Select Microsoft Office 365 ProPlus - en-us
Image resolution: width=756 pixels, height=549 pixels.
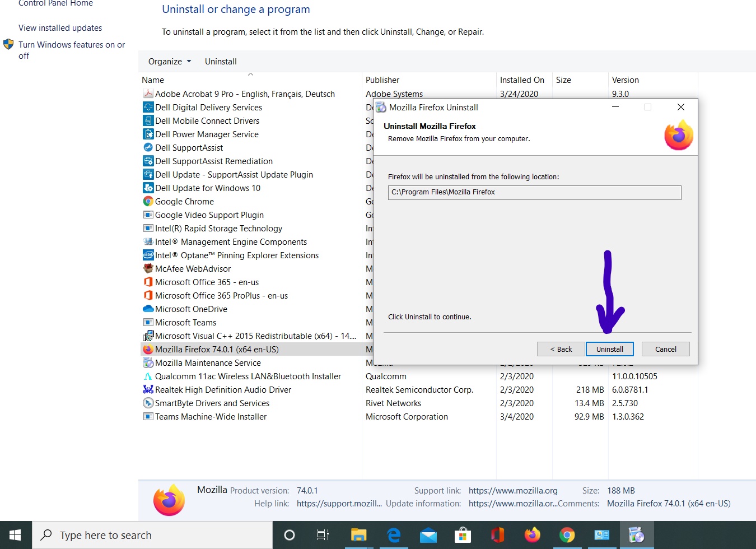tap(216, 296)
